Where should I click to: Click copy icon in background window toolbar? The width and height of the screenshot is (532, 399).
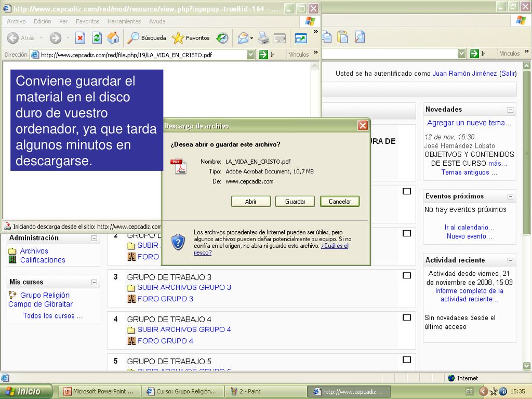click(x=327, y=37)
